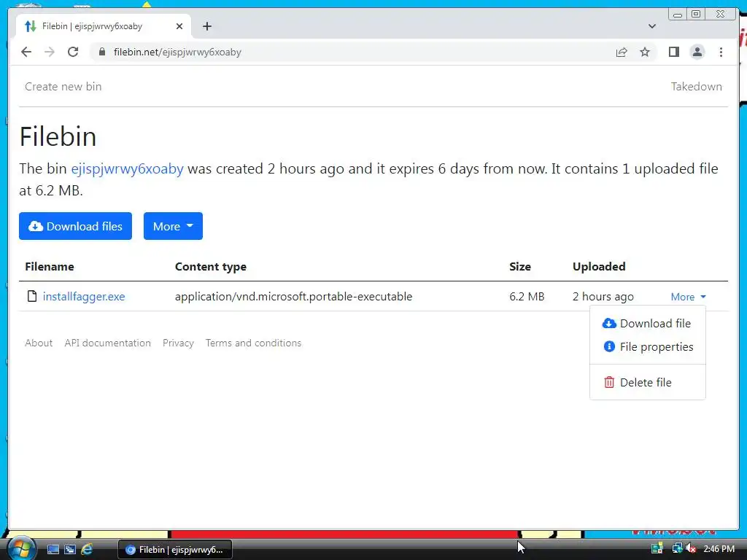Reload the Filebin page
The height and width of the screenshot is (560, 747).
pyautogui.click(x=73, y=52)
